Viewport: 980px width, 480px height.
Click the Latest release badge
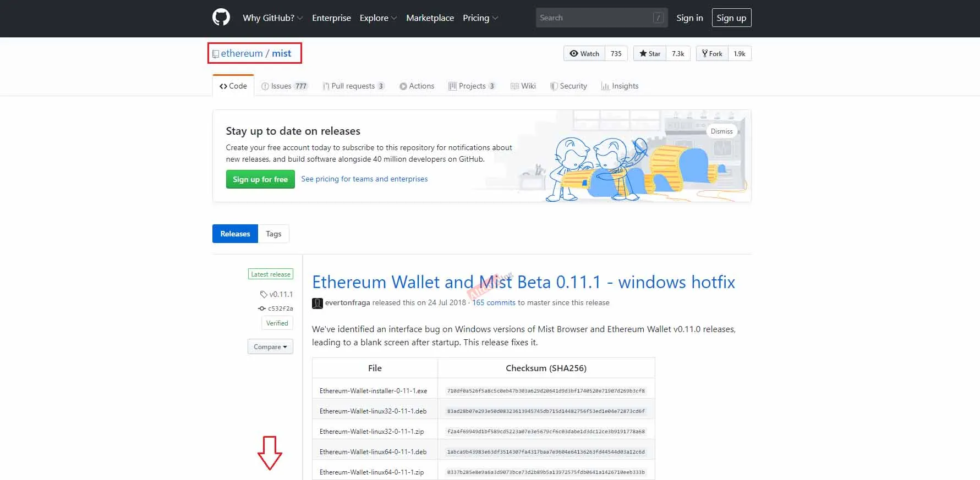pyautogui.click(x=271, y=274)
